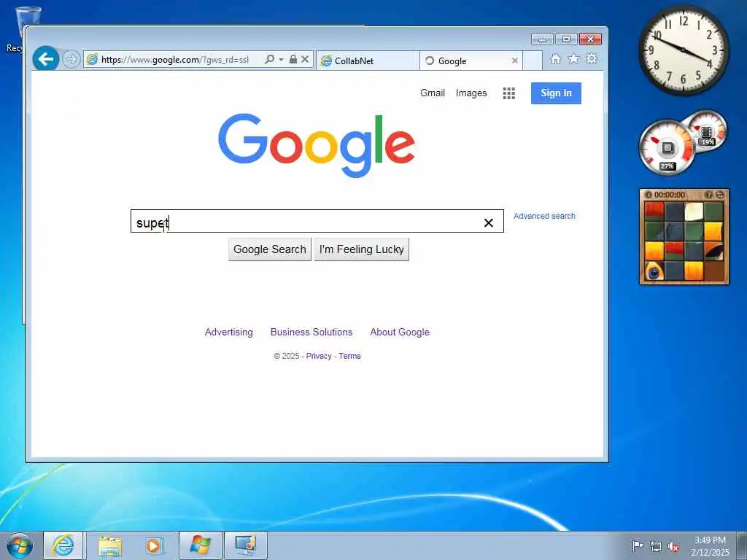
Task: Open the Gmail link
Action: point(432,93)
